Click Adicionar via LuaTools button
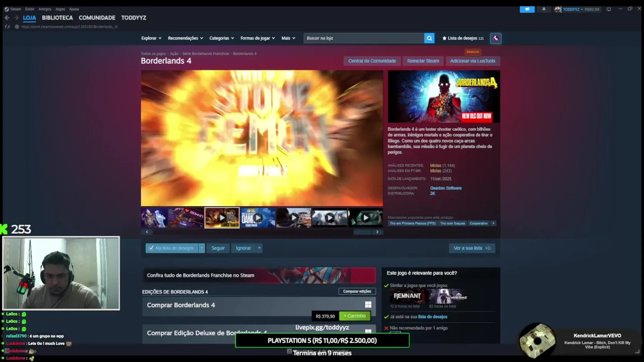Viewport: 644px width, 362px height. [x=472, y=61]
